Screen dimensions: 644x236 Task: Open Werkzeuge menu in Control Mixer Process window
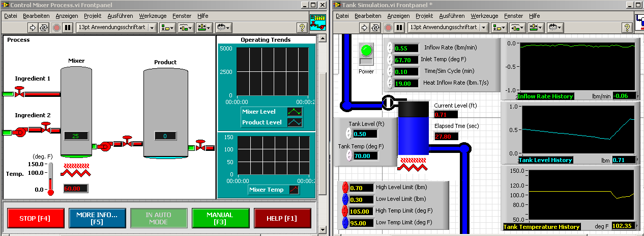[x=153, y=16]
